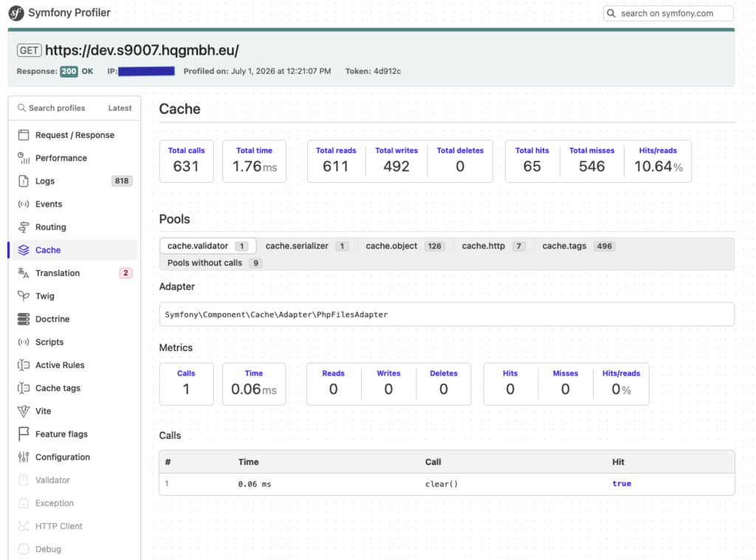Viewport: 756px width, 560px height.
Task: Click the Twig sprout icon
Action: tap(23, 296)
